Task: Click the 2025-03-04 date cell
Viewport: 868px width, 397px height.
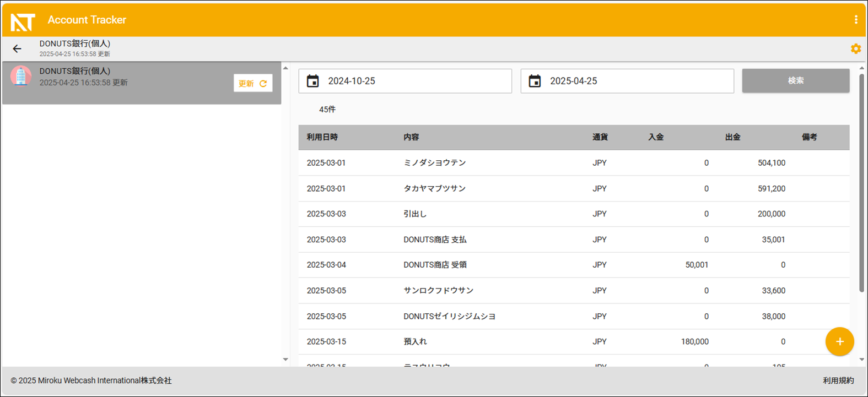Action: (x=326, y=265)
